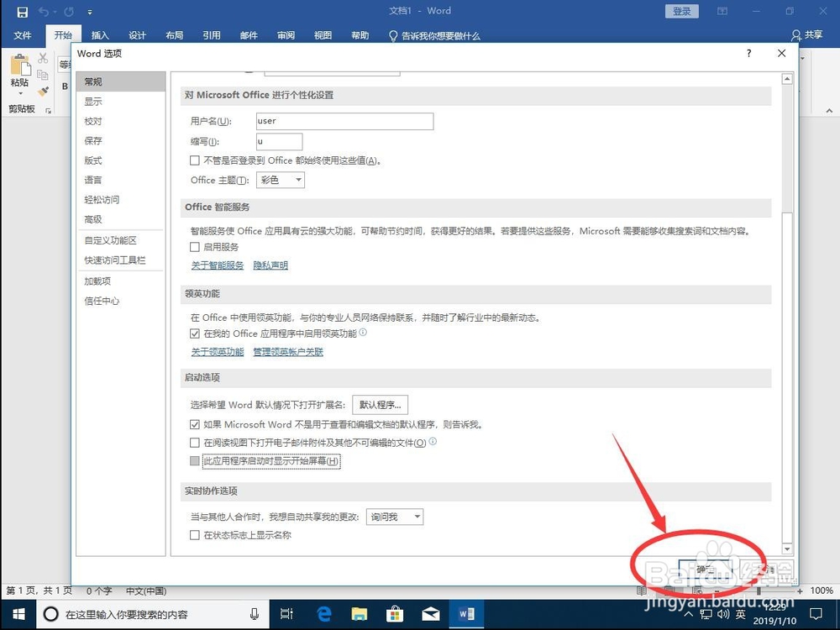Viewport: 840px width, 630px height.
Task: Click info icon beside reading view option
Action: [x=433, y=442]
